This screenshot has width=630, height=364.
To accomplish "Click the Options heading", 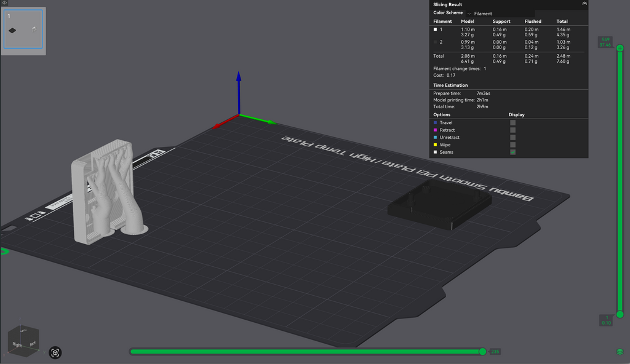I will tap(442, 114).
